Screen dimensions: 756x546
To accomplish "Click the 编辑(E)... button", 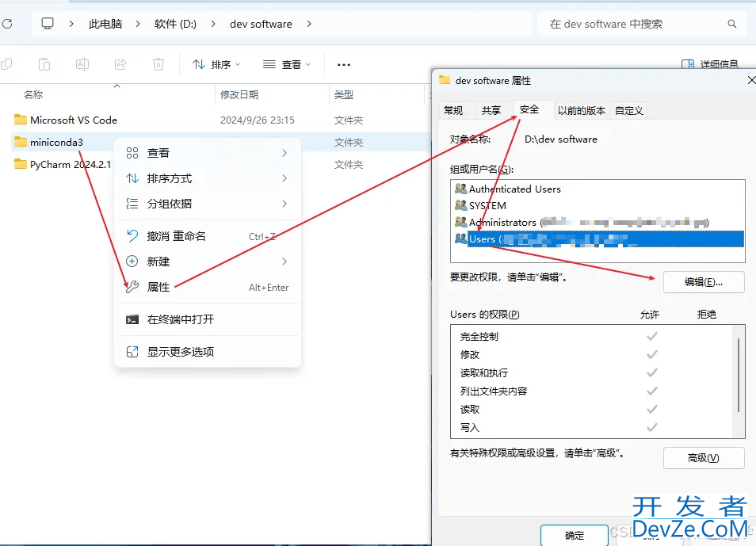I will pyautogui.click(x=704, y=282).
